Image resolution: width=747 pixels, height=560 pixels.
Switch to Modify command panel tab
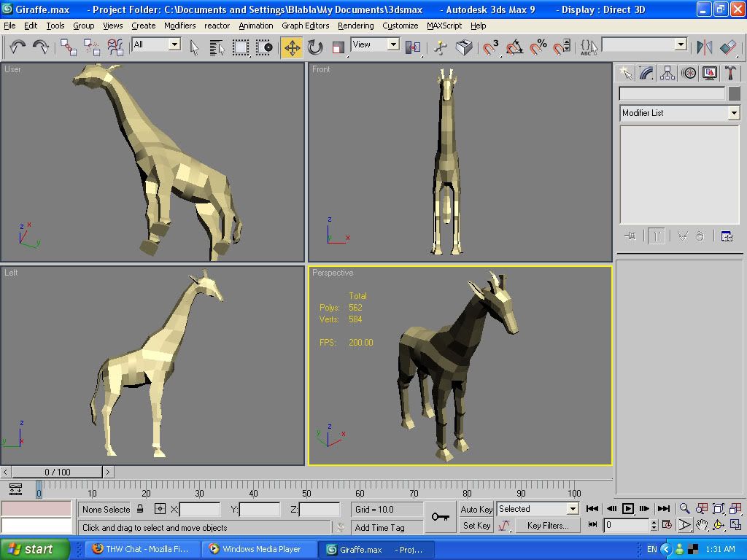[646, 73]
